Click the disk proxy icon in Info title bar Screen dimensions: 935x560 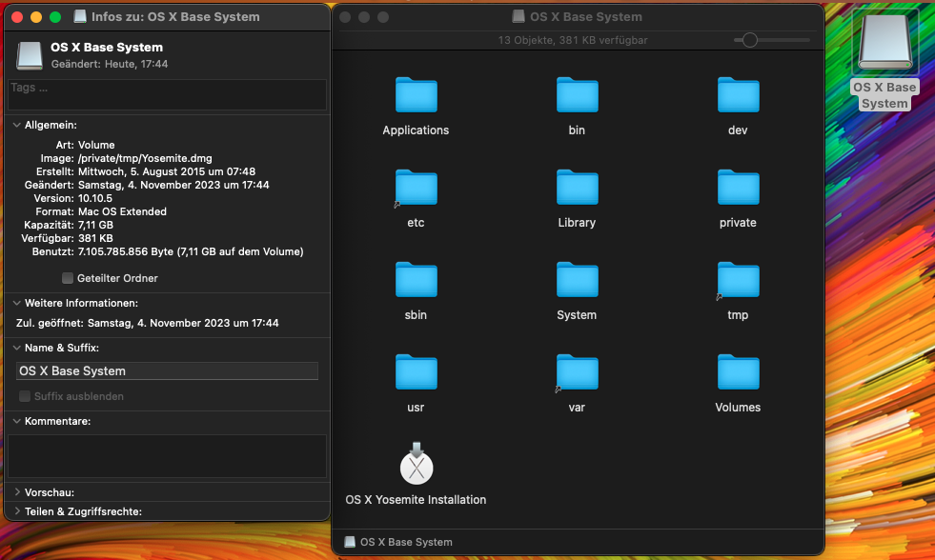tap(80, 17)
